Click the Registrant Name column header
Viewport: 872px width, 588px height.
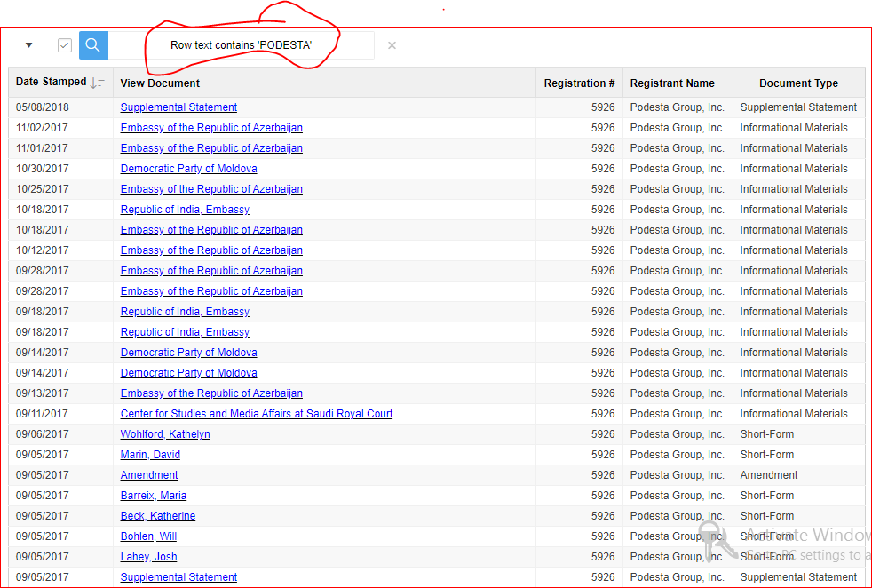tap(672, 83)
